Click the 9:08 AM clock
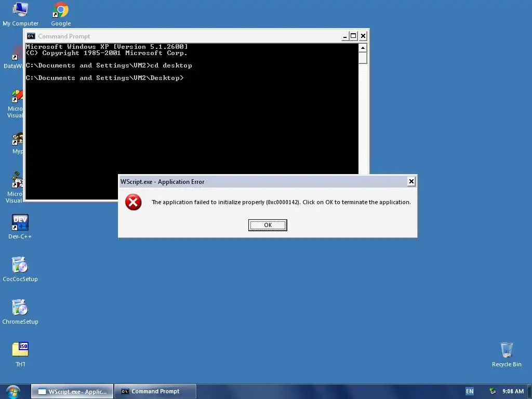The height and width of the screenshot is (399, 532). pyautogui.click(x=513, y=391)
